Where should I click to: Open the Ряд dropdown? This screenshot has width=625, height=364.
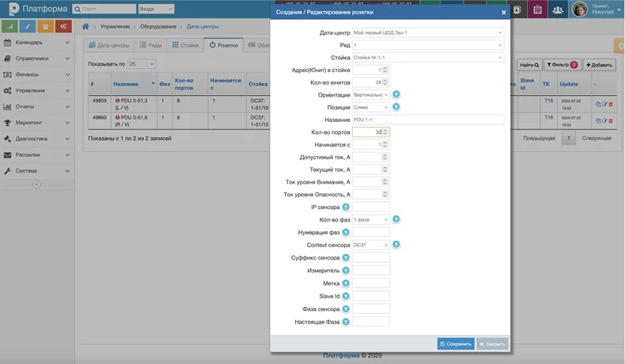428,45
